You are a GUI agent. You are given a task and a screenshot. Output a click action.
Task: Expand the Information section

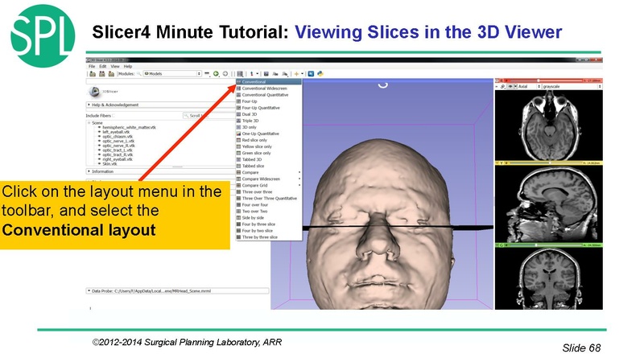point(160,171)
